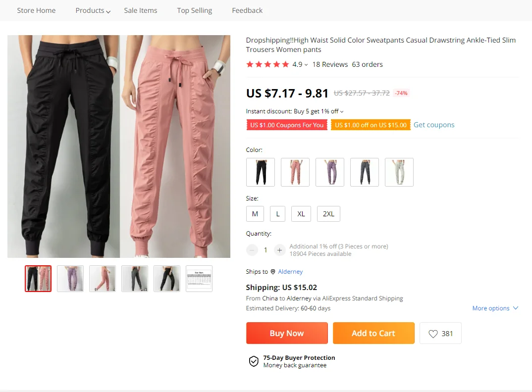Screen dimensions: 532x392
Task: Click the Buyer Protection shield icon
Action: pyautogui.click(x=254, y=361)
